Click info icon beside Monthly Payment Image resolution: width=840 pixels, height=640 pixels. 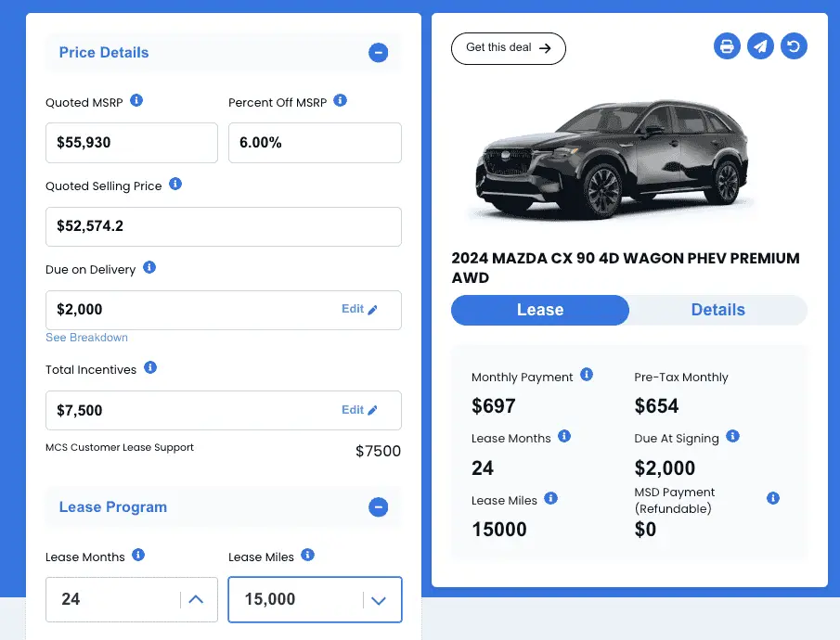(x=587, y=375)
